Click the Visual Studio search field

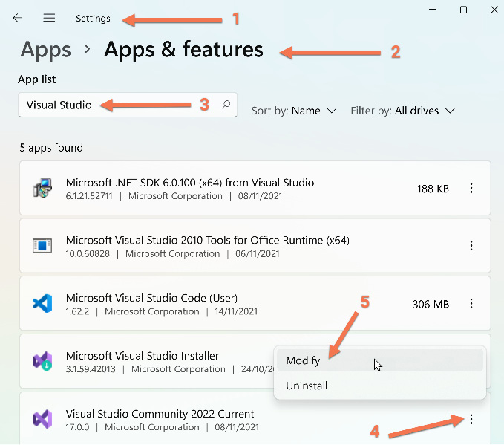click(x=128, y=105)
